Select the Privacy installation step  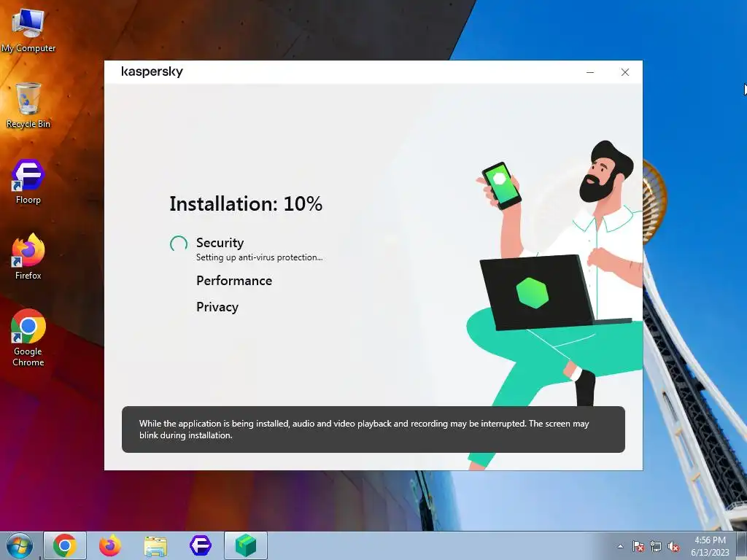(x=217, y=307)
